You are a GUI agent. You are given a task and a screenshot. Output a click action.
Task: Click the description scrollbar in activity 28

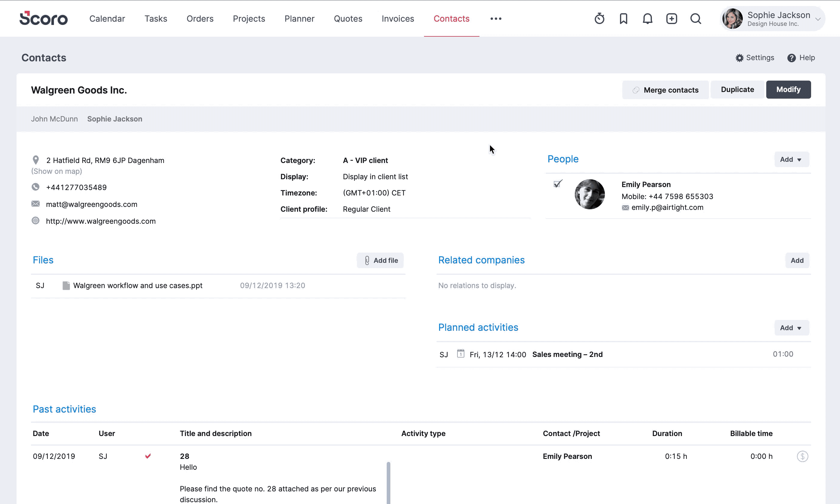tap(388, 482)
